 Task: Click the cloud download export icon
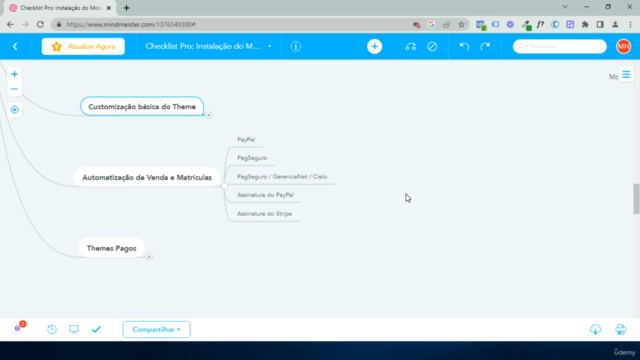click(596, 329)
